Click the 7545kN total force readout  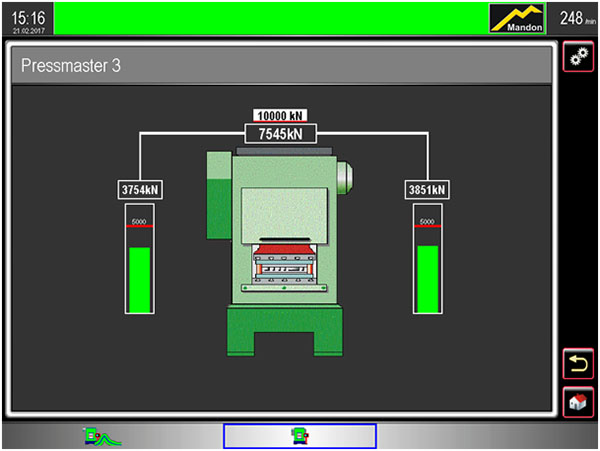[x=282, y=134]
